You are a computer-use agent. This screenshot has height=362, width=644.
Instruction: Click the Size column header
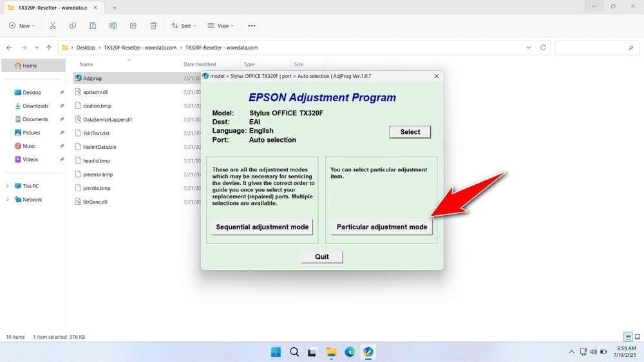[x=299, y=64]
